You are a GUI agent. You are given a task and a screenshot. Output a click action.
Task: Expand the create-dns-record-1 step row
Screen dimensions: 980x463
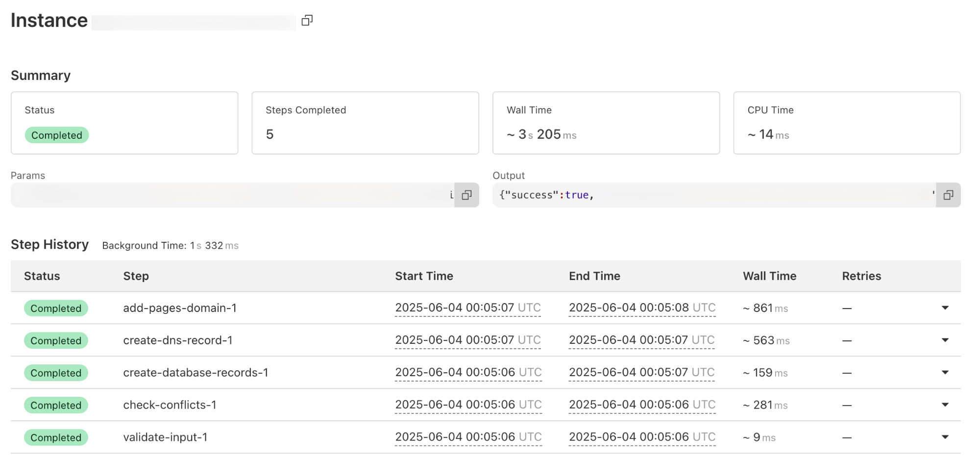tap(945, 340)
